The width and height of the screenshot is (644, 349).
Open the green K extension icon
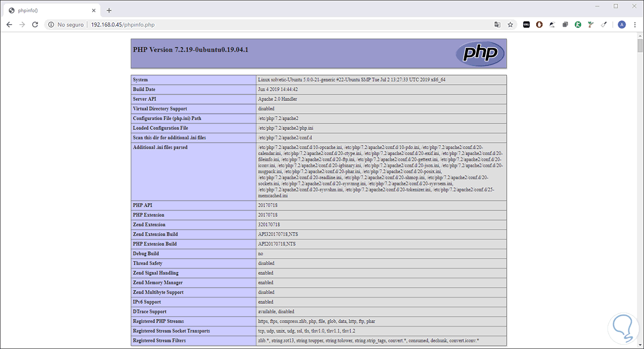(x=578, y=25)
